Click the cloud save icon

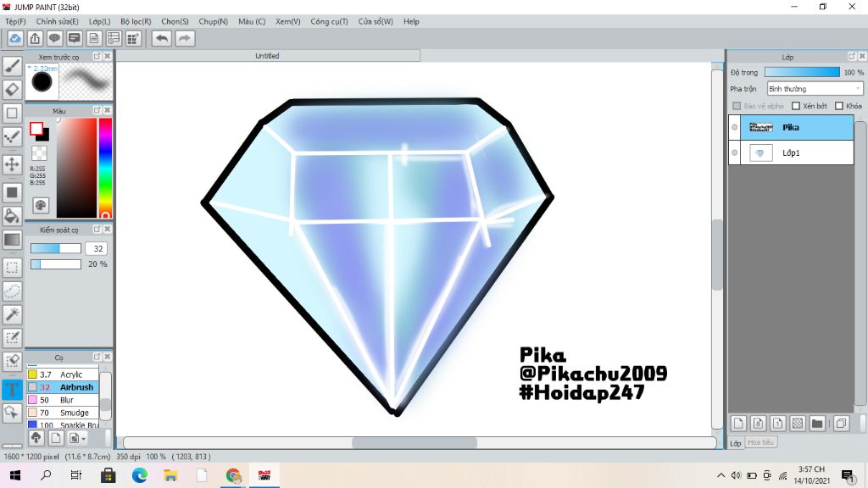click(x=15, y=38)
